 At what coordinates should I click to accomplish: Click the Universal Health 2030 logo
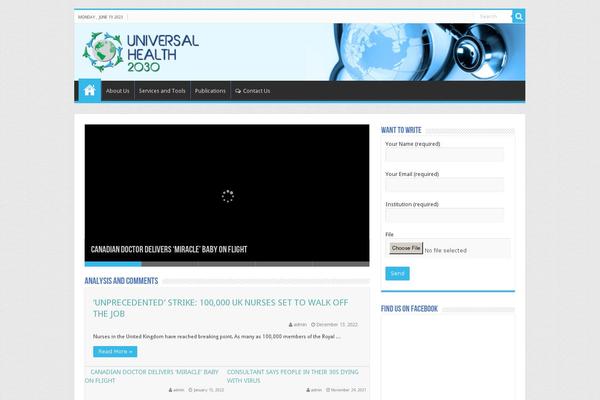coord(141,52)
